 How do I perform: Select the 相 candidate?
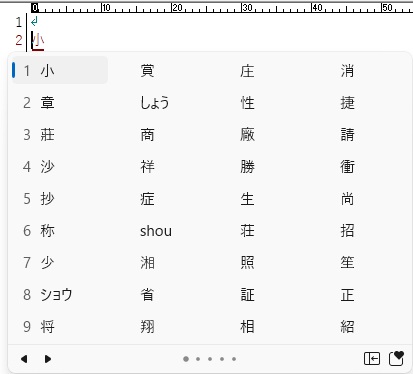tap(247, 327)
